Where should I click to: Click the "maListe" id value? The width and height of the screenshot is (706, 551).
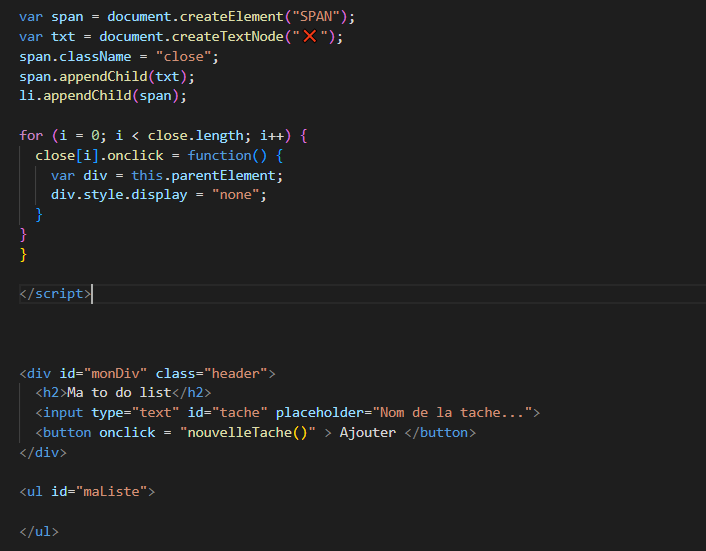(x=111, y=491)
